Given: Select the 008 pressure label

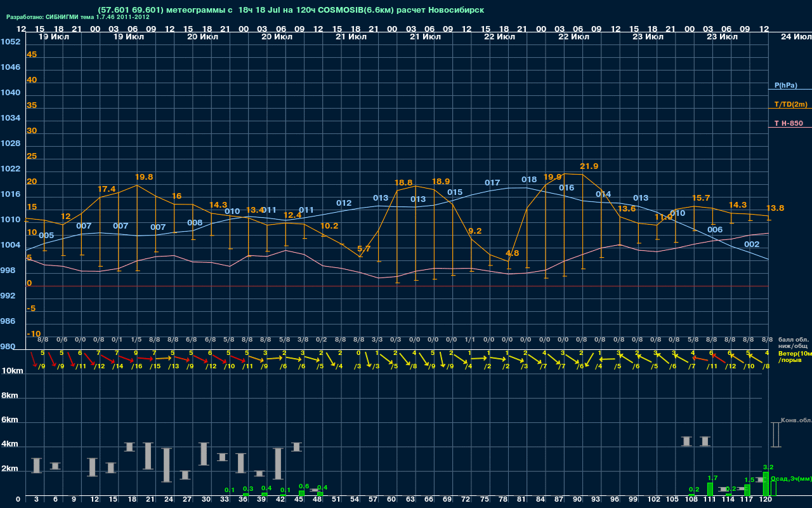Looking at the screenshot, I should [x=195, y=223].
